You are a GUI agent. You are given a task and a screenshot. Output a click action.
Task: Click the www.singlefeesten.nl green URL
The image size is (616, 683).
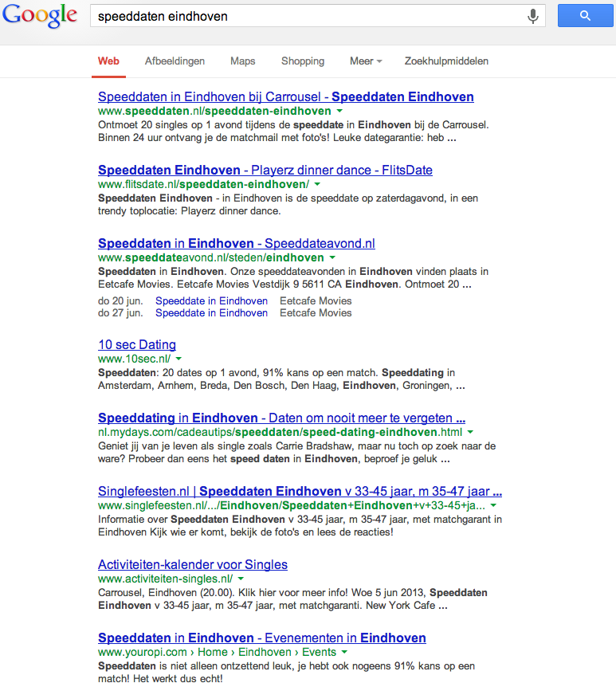click(292, 505)
